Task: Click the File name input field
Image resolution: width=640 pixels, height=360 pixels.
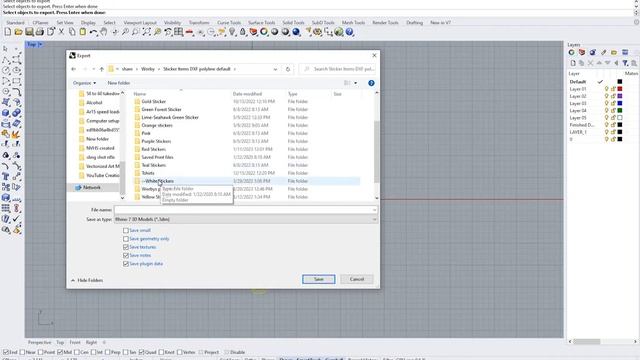Action: [243, 210]
